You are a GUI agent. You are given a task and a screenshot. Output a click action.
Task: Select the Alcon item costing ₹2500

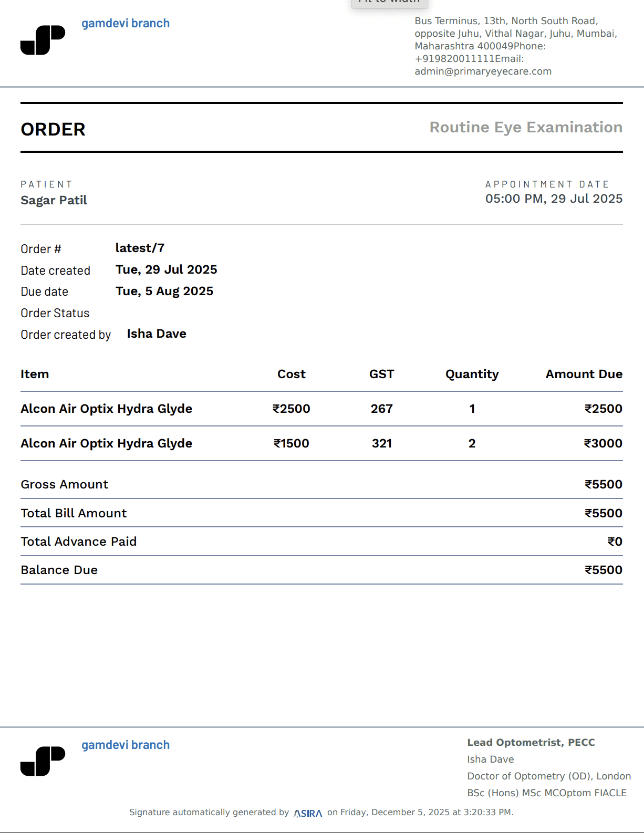click(x=107, y=409)
